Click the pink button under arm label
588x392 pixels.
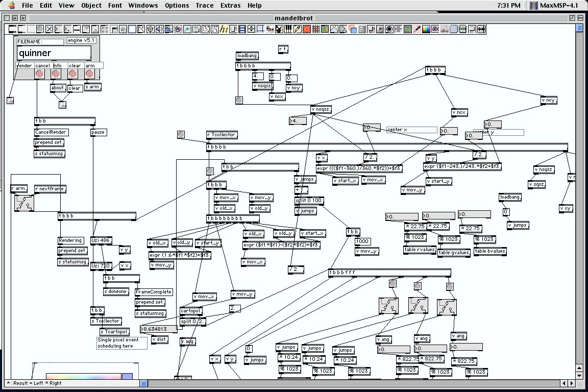coord(89,74)
